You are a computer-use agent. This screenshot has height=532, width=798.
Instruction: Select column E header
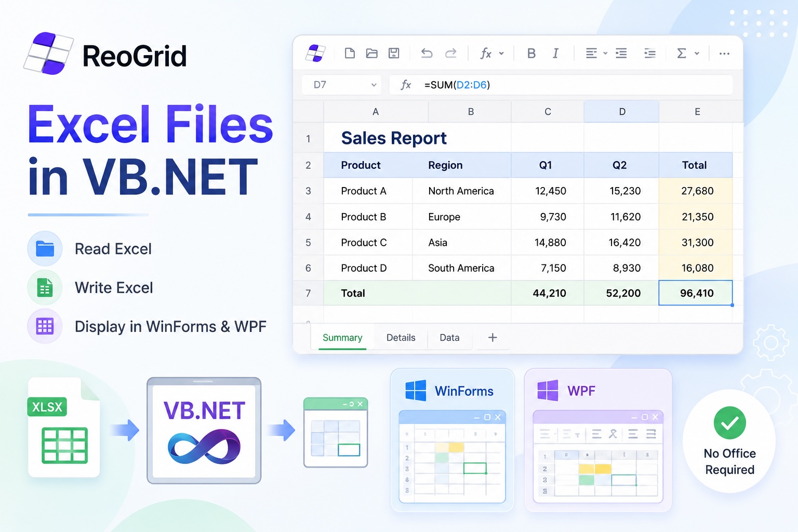pyautogui.click(x=697, y=112)
